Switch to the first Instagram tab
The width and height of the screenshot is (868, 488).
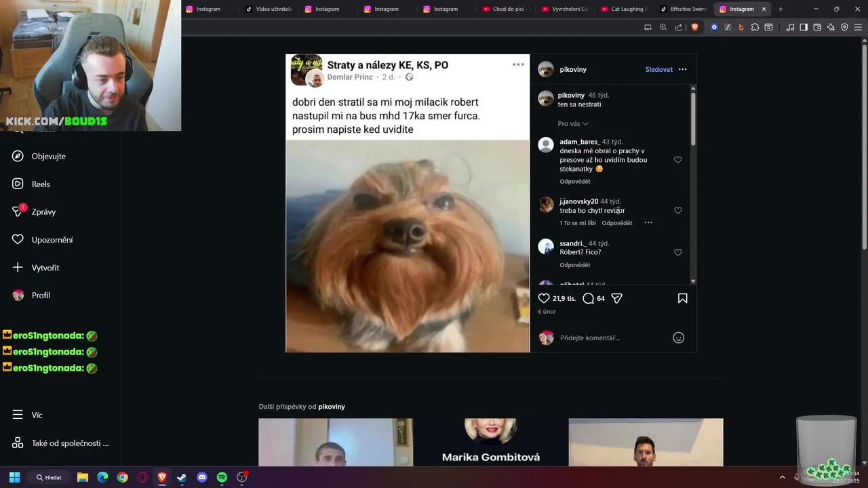click(209, 9)
